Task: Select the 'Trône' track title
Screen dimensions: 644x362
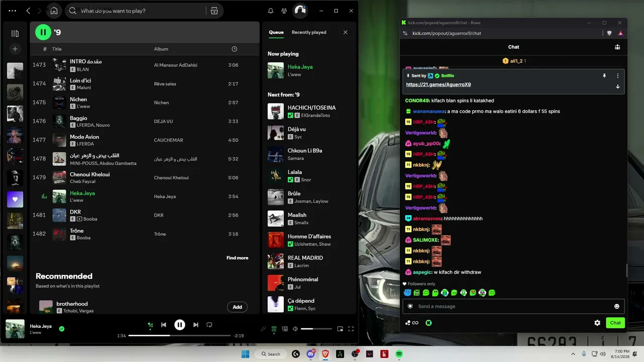Action: click(x=76, y=231)
